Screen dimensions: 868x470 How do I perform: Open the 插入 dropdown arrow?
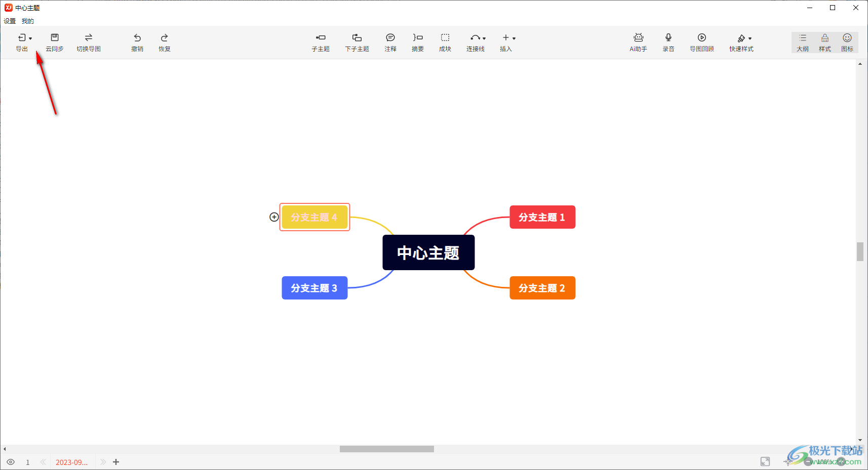514,38
